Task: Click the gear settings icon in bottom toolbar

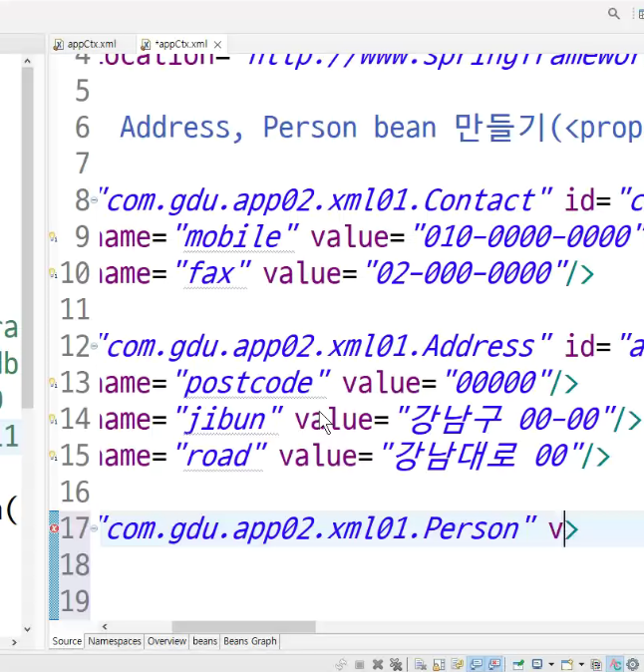Action: (x=632, y=665)
